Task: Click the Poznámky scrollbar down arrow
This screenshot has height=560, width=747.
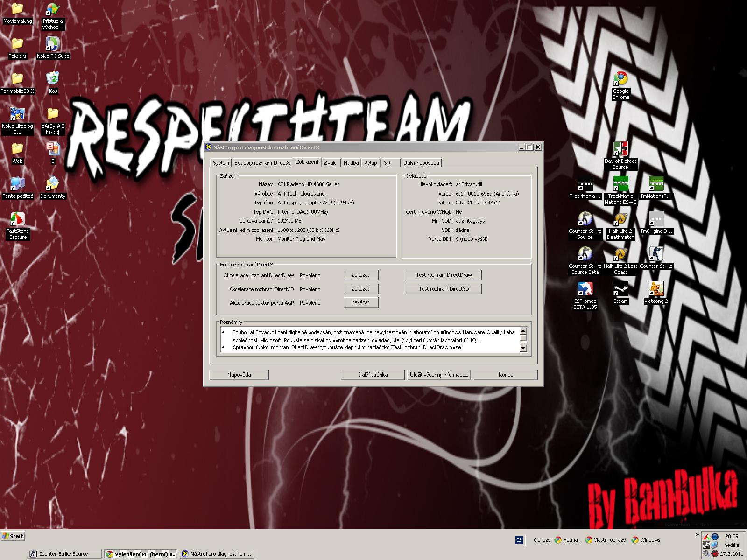Action: pyautogui.click(x=523, y=348)
